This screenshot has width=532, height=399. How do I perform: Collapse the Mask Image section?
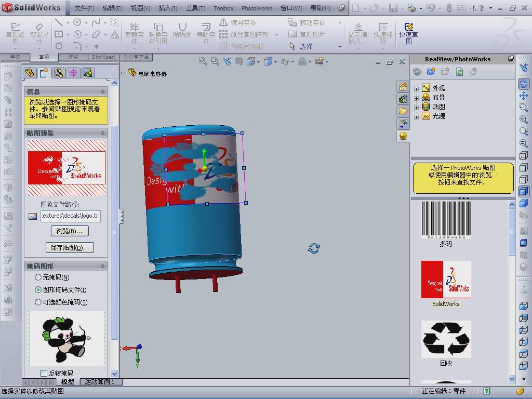[x=102, y=267]
